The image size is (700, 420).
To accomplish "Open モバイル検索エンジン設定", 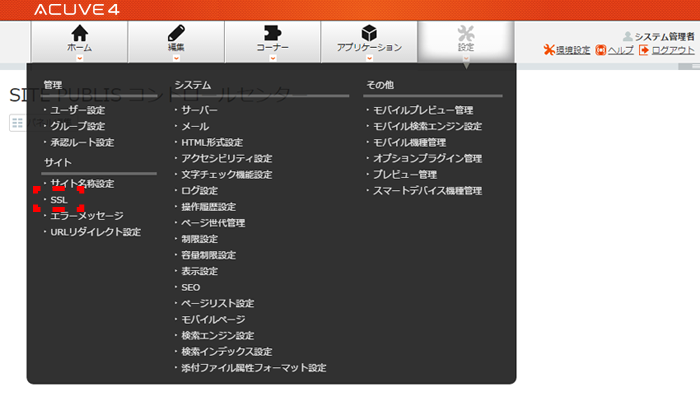I will [x=427, y=126].
